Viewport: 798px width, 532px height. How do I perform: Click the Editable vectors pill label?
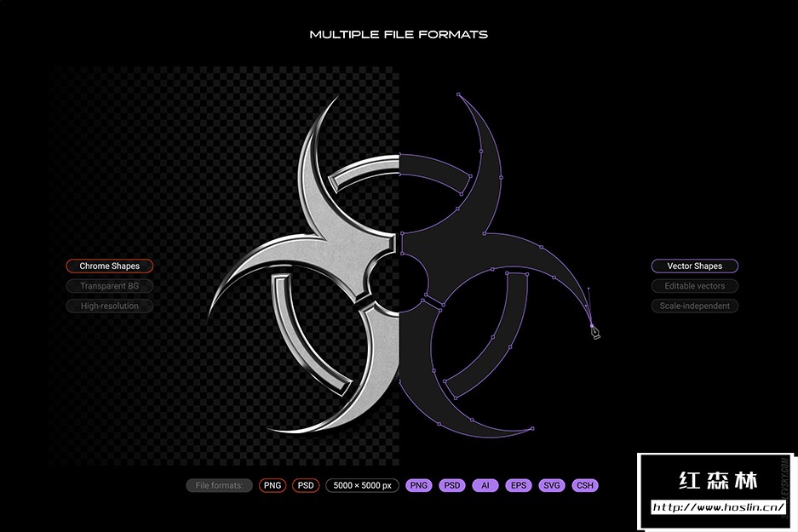click(695, 286)
